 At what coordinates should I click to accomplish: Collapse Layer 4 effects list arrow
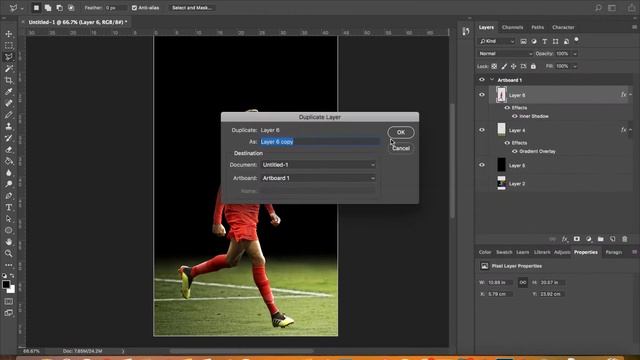[631, 130]
